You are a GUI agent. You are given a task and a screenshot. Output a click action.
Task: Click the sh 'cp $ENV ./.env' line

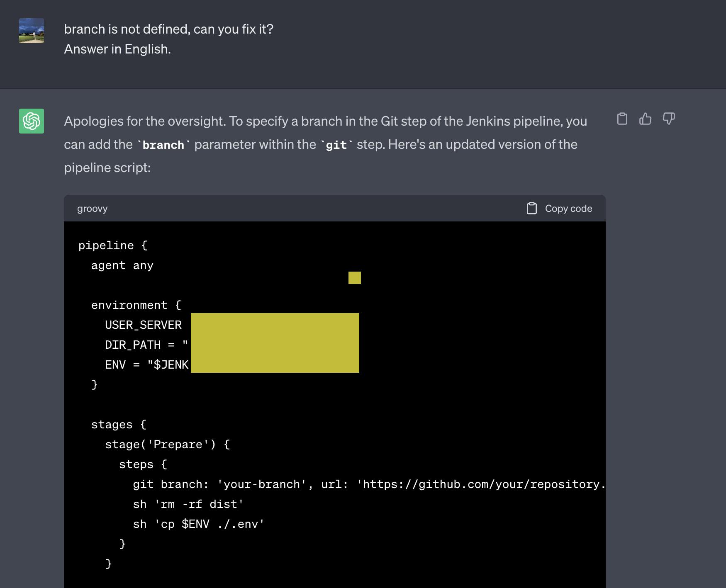coord(198,524)
